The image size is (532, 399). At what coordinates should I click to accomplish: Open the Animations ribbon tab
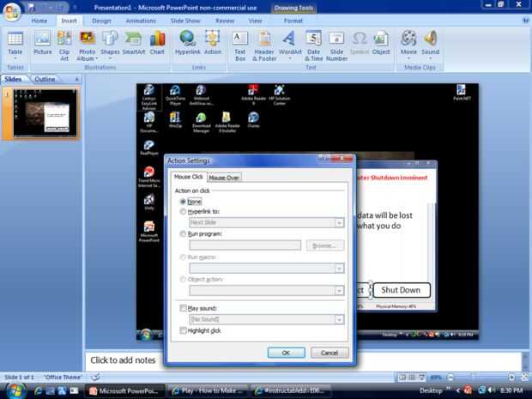141,21
